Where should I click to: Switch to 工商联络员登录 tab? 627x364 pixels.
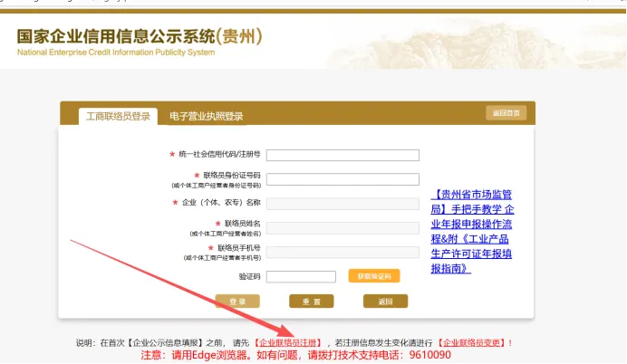(x=118, y=116)
